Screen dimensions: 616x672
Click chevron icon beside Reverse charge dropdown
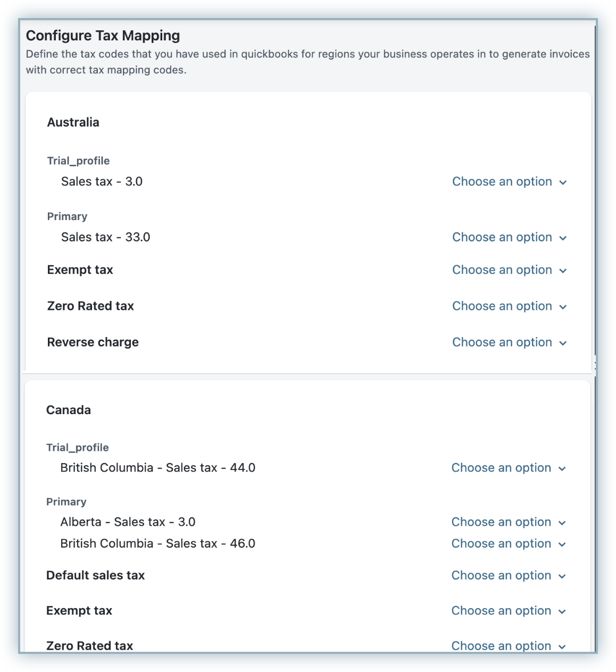tap(563, 343)
